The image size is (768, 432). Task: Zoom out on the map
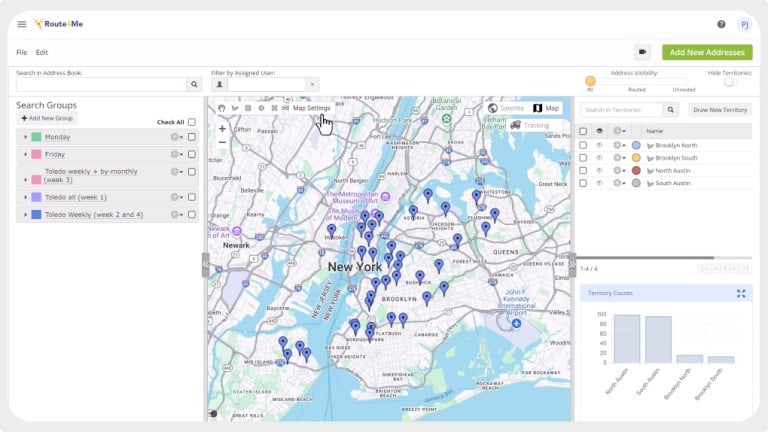(222, 143)
